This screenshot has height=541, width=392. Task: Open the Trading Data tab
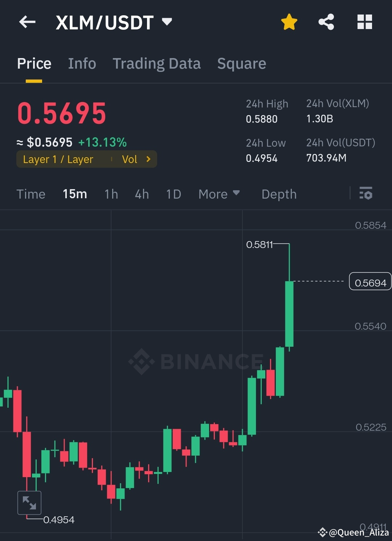click(157, 63)
